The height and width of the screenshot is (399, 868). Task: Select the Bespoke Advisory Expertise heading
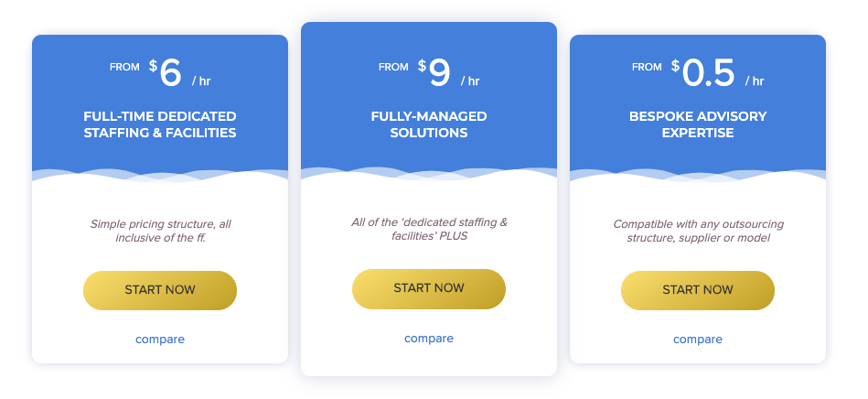(698, 124)
